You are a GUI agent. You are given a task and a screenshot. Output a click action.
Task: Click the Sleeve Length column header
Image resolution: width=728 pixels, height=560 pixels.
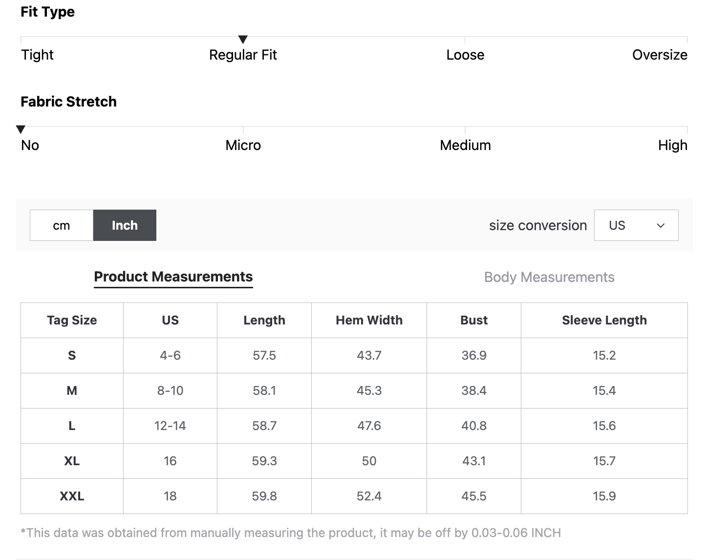(604, 320)
